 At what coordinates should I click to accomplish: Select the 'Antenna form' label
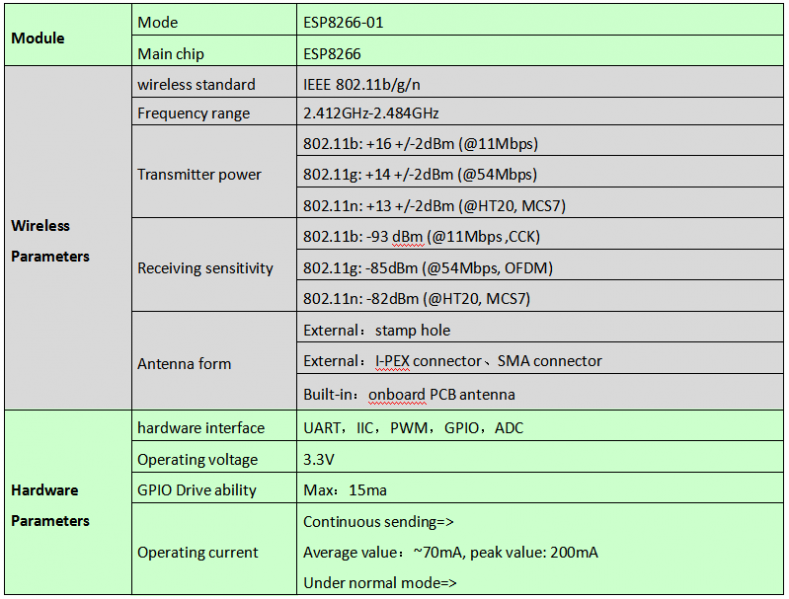(x=214, y=361)
